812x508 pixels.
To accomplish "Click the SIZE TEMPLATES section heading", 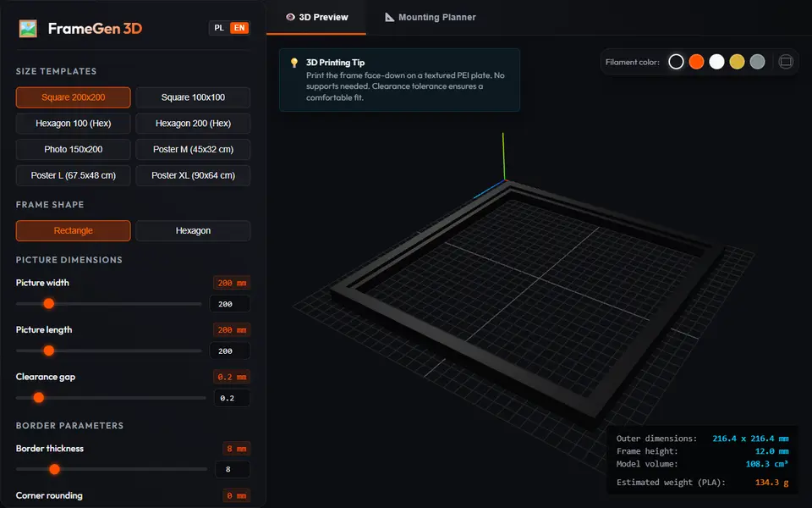I will [x=56, y=71].
